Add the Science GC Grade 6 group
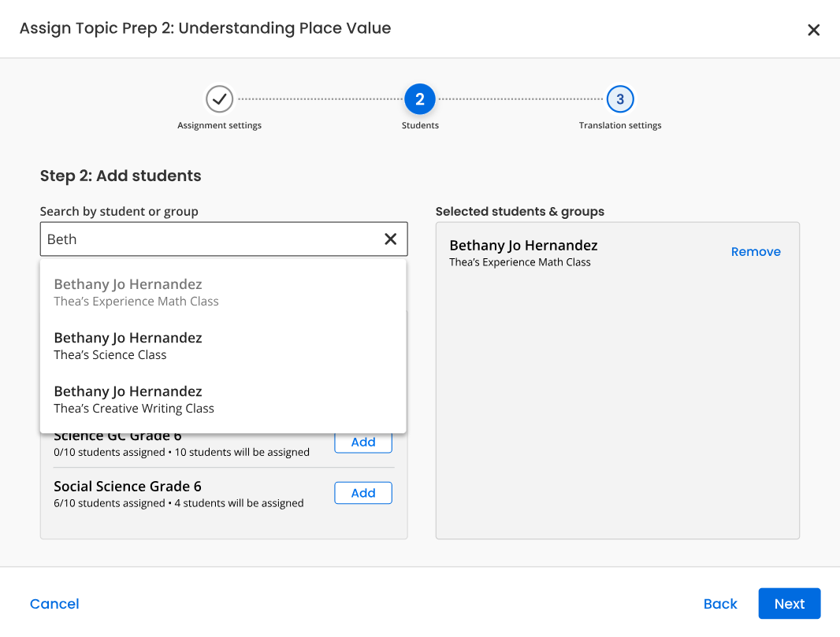 click(363, 443)
